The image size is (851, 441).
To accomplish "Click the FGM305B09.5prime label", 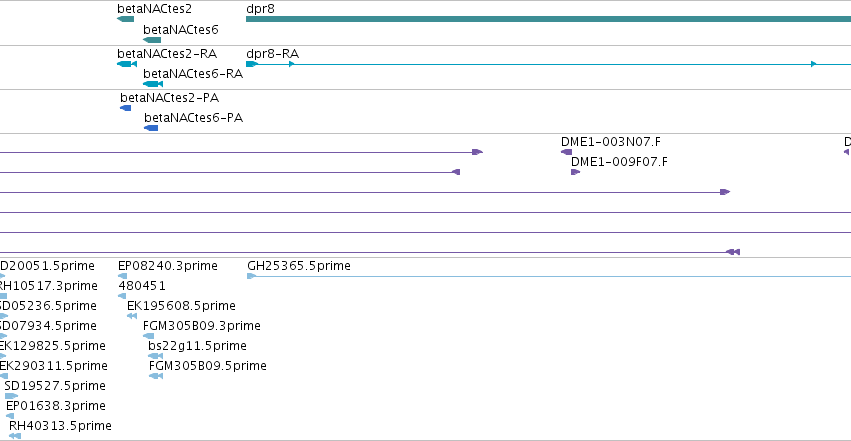I will coord(208,366).
